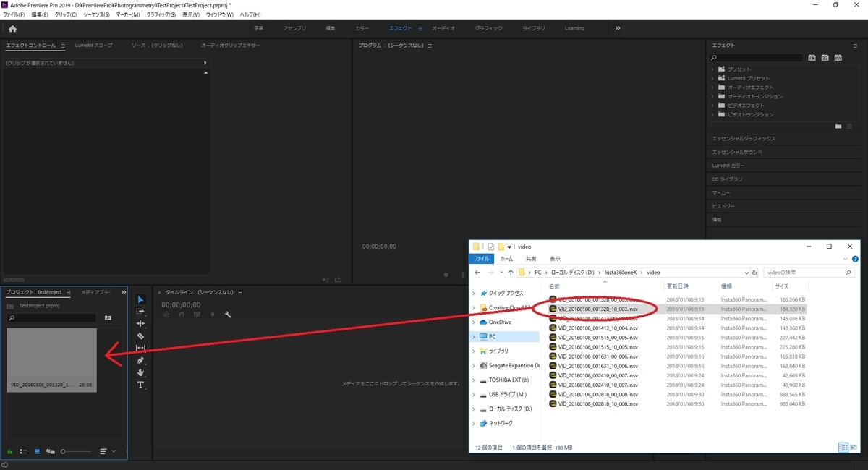868x470 pixels.
Task: Refresh the Explorer address bar
Action: [755, 273]
